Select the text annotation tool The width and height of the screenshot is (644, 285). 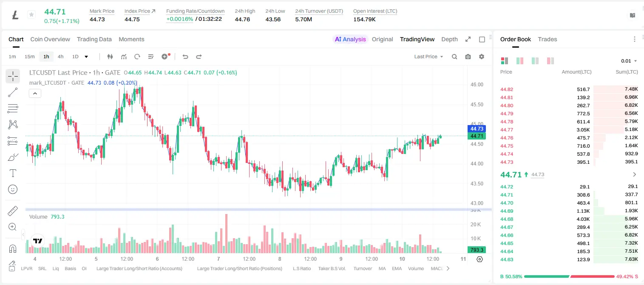coord(13,173)
